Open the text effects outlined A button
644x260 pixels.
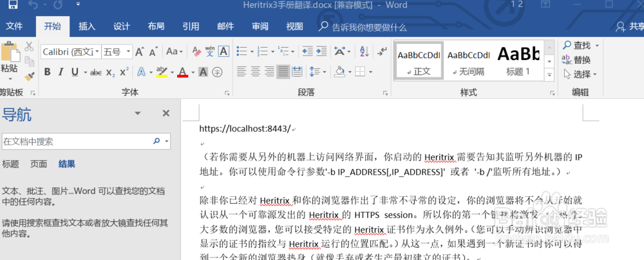pyautogui.click(x=141, y=72)
